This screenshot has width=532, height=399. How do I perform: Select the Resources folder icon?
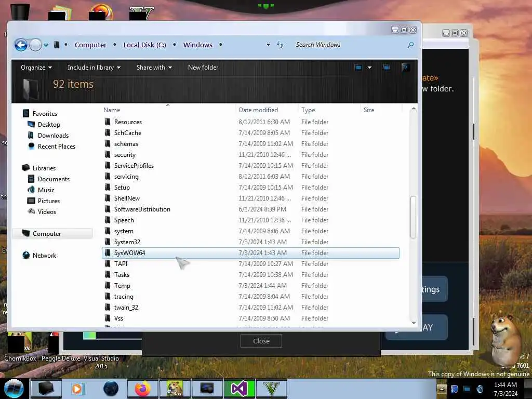tap(108, 122)
